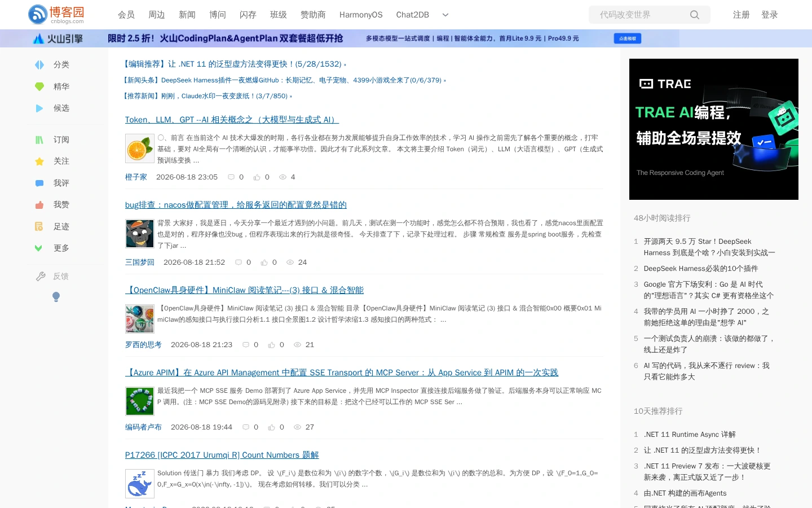The image size is (812, 508).
Task: Open 分类 category icon in sidebar
Action: click(39, 65)
